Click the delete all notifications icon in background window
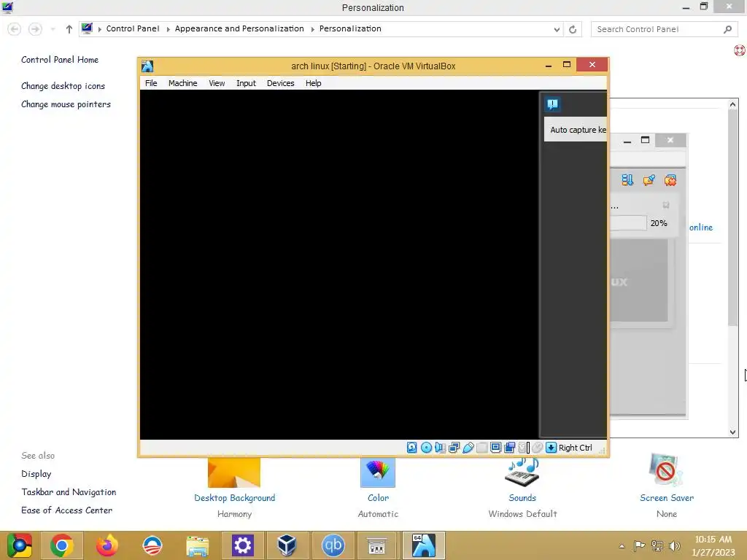Screen dimensions: 747x560 pyautogui.click(x=670, y=180)
